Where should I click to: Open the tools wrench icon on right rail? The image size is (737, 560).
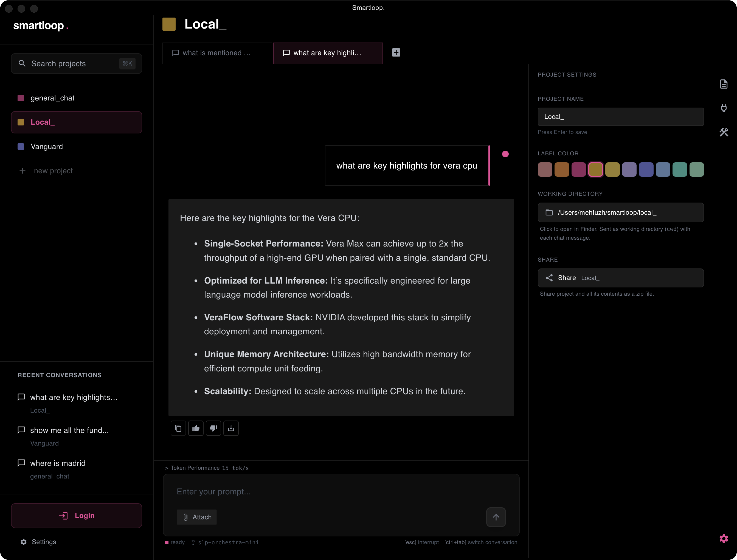[x=724, y=132]
